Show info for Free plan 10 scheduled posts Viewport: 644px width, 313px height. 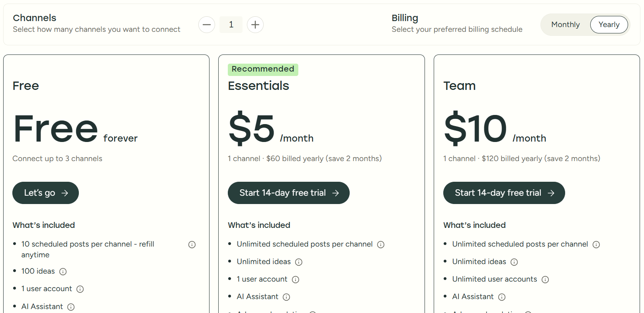(x=192, y=245)
